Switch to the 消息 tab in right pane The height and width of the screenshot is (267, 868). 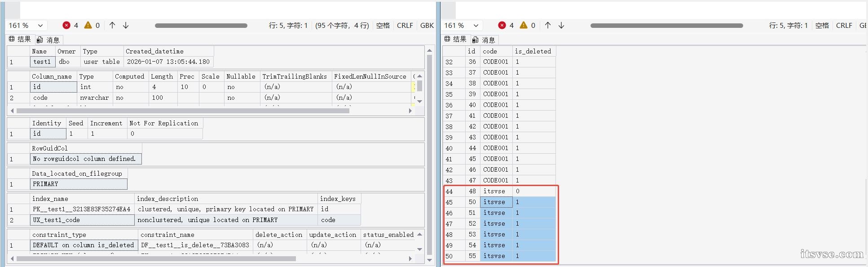pyautogui.click(x=484, y=40)
